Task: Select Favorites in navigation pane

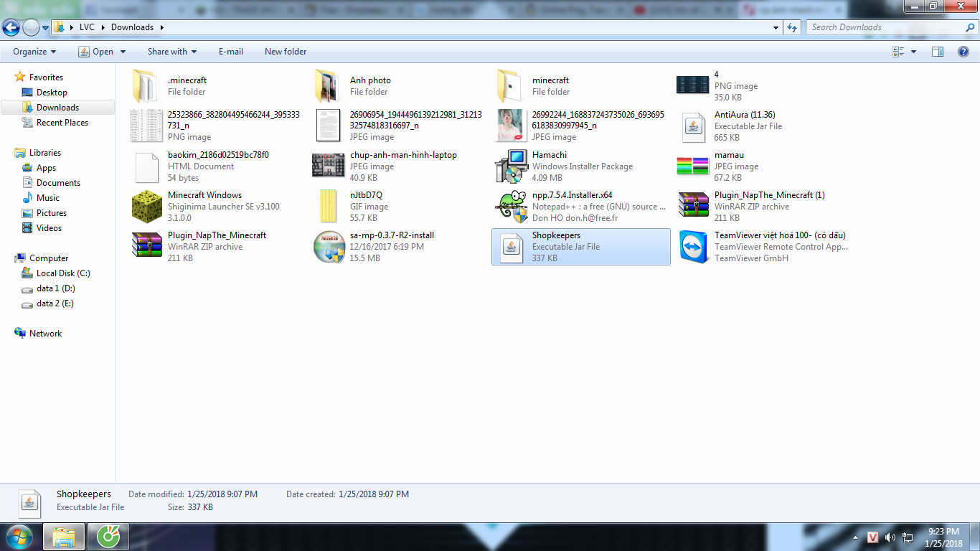Action: click(x=46, y=77)
